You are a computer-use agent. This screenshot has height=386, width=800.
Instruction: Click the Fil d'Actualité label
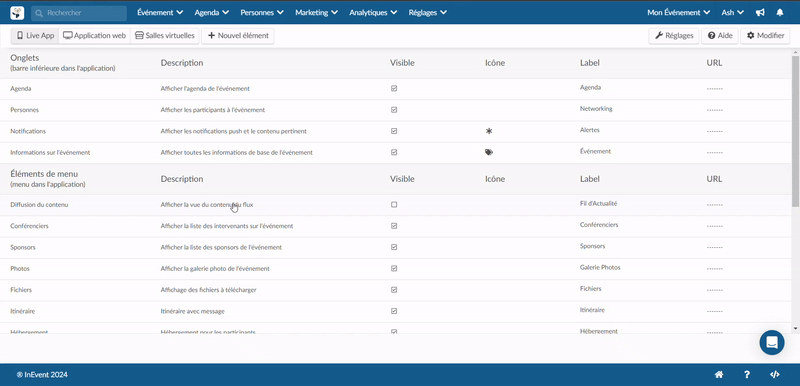click(x=598, y=203)
